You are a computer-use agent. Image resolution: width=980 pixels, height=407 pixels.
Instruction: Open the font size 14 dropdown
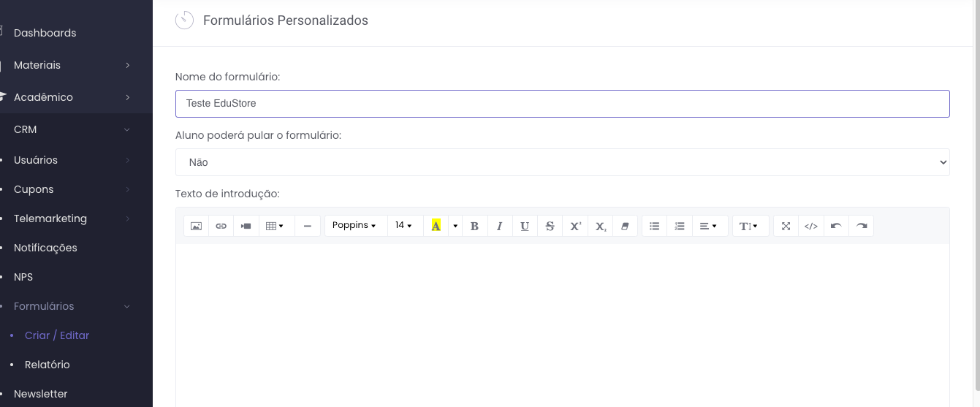[x=404, y=226]
